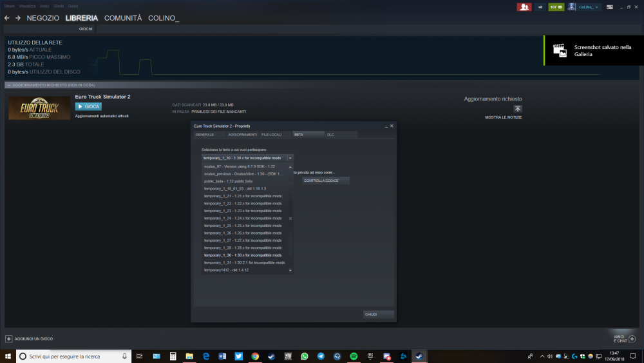Open Calculator from the taskbar
Screen dimensions: 644x363
[173, 357]
